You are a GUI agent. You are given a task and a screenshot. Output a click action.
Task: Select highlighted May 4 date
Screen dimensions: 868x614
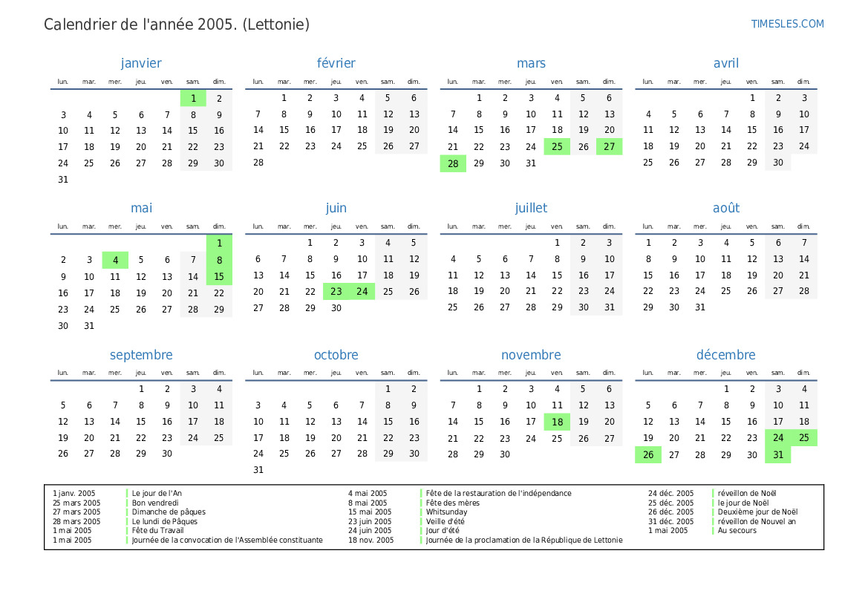115,260
